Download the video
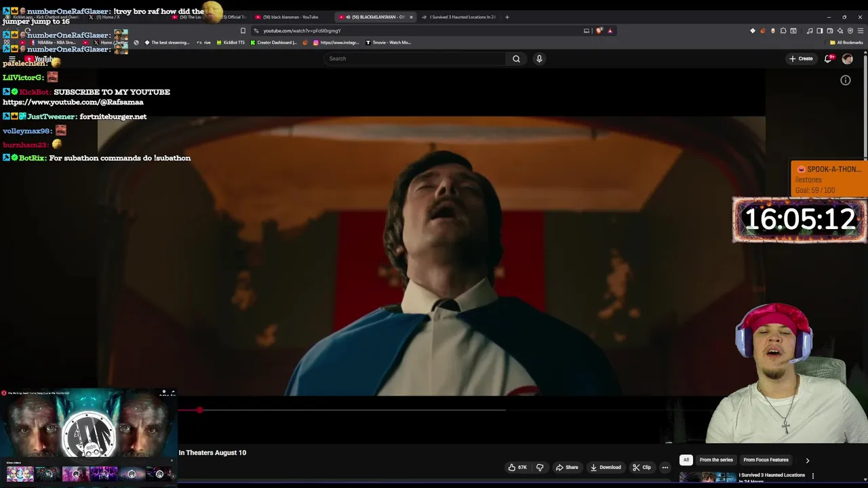 click(x=606, y=467)
